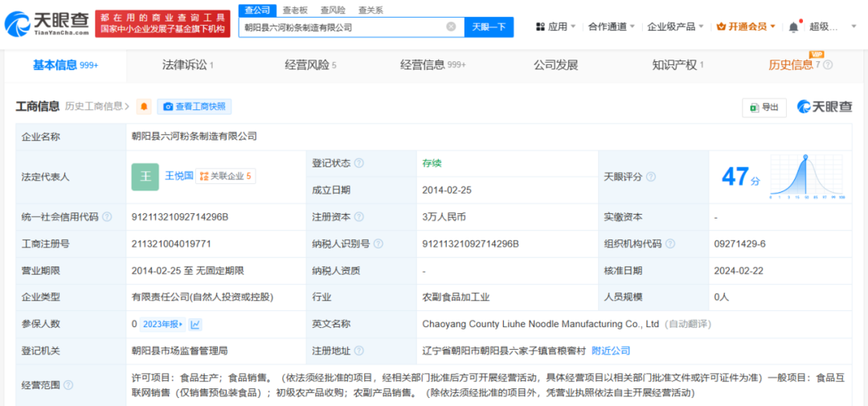Select the 查老板 search tab
This screenshot has height=406, width=868.
pyautogui.click(x=295, y=10)
